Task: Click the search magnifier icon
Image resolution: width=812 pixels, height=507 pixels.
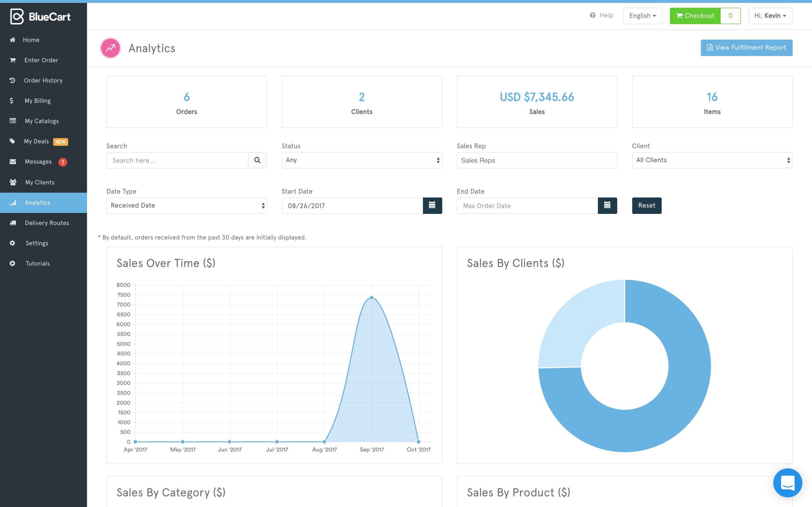Action: (257, 160)
